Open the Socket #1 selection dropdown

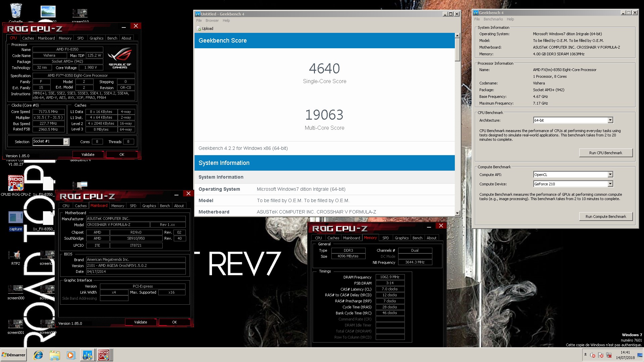51,141
